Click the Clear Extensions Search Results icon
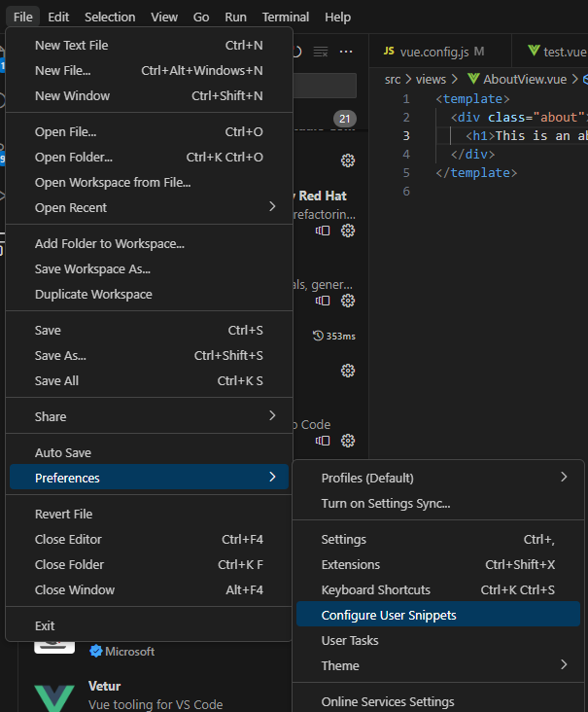The image size is (588, 712). [x=321, y=52]
